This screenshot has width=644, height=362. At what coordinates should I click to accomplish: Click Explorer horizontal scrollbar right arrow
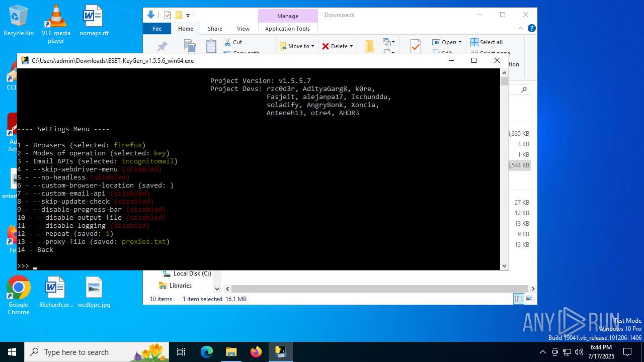pos(533,289)
